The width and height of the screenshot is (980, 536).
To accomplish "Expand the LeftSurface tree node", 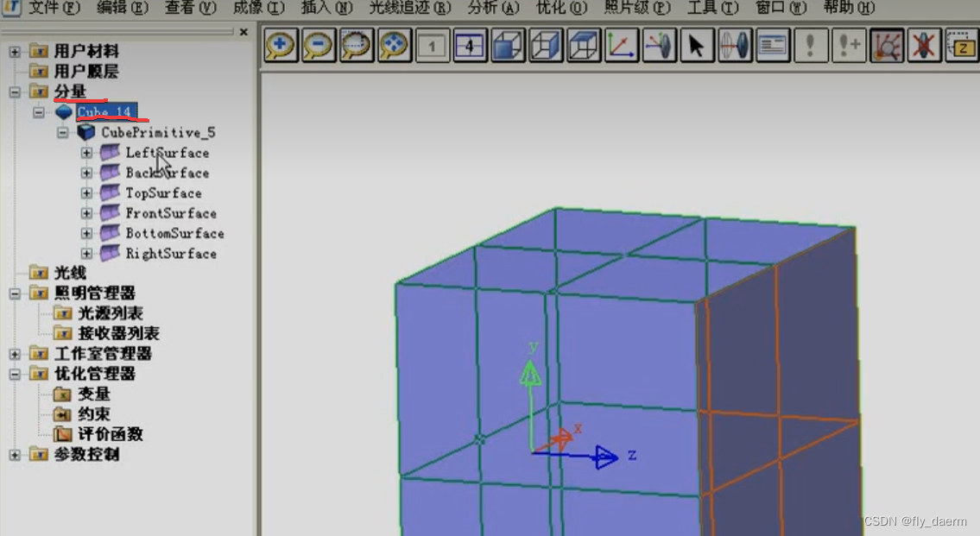I will pos(85,153).
